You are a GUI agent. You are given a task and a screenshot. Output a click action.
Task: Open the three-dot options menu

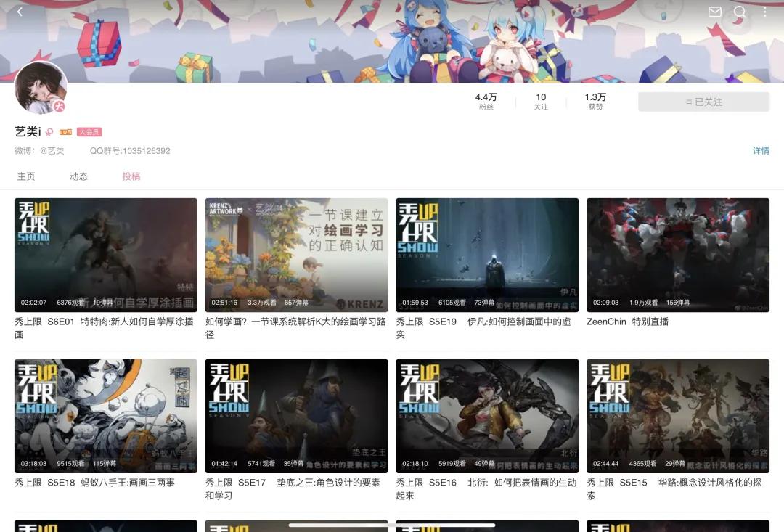point(764,12)
